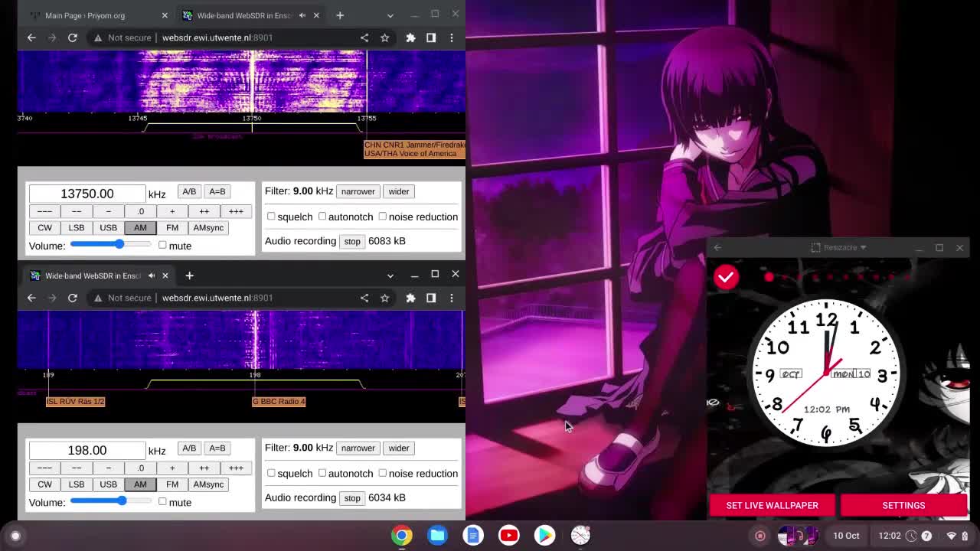Viewport: 980px width, 551px height.
Task: Open the Files app from the shelf
Action: 438,535
